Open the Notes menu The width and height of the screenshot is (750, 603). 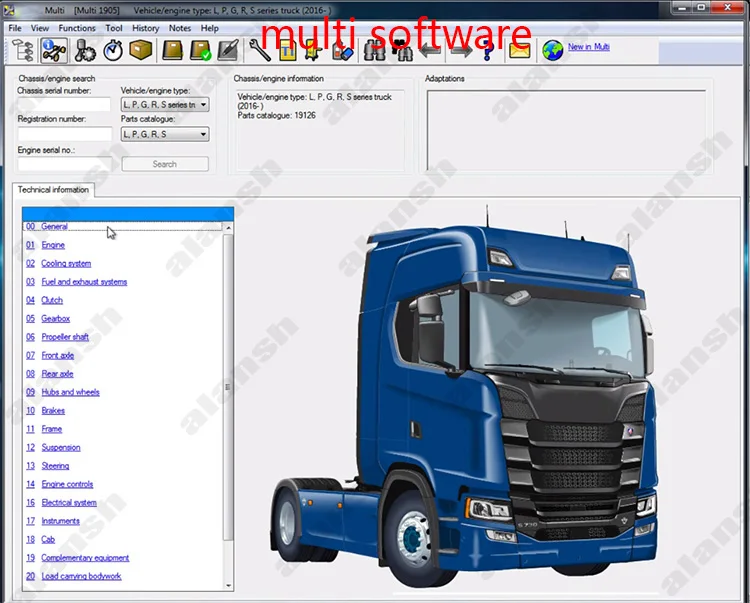pyautogui.click(x=180, y=28)
